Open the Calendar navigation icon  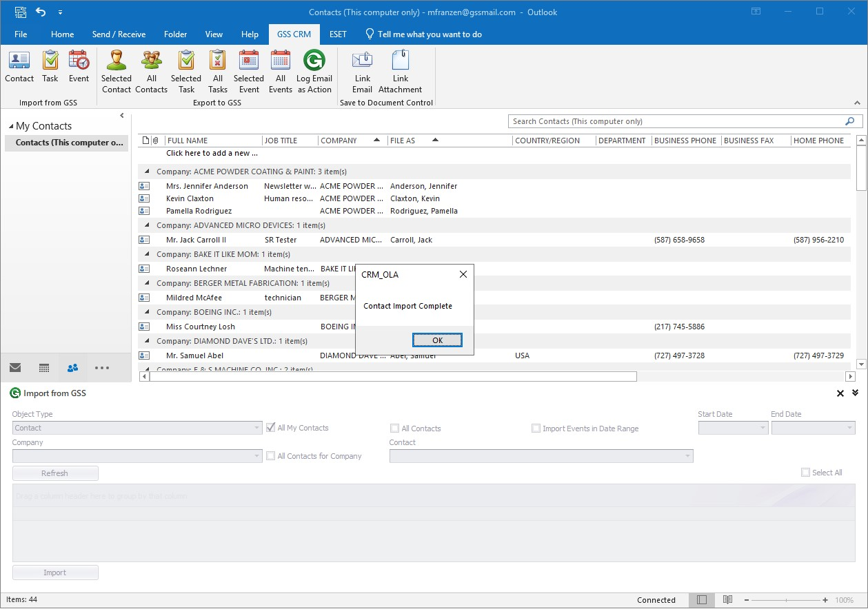pos(44,368)
